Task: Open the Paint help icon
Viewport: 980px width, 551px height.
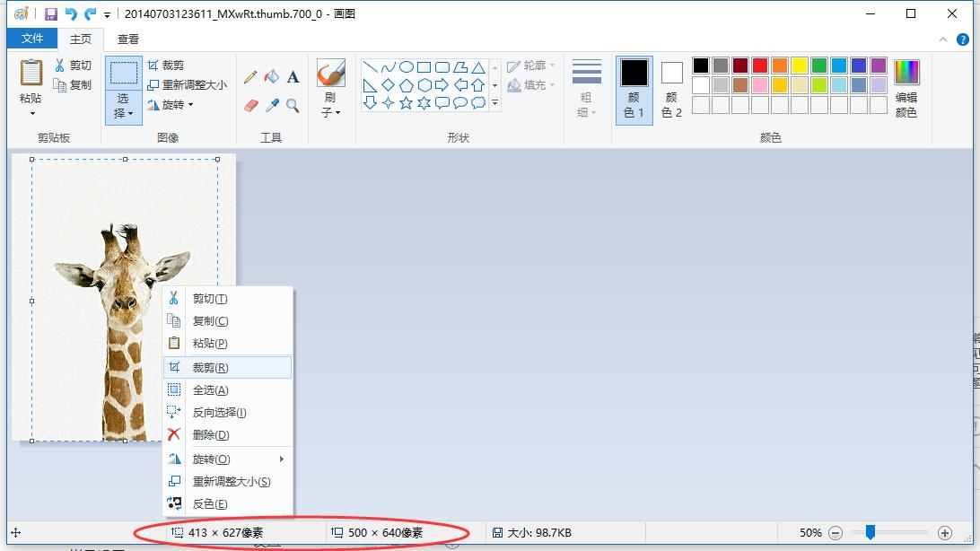Action: click(962, 39)
